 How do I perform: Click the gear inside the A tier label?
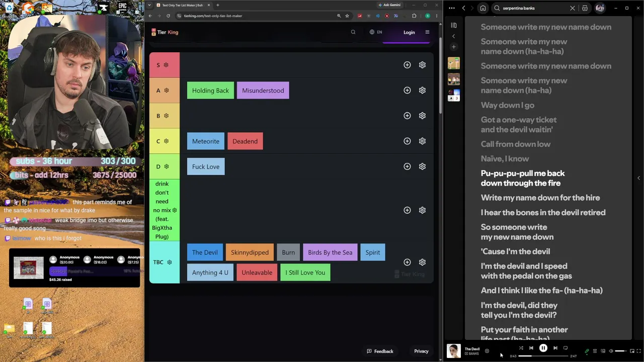[166, 90]
